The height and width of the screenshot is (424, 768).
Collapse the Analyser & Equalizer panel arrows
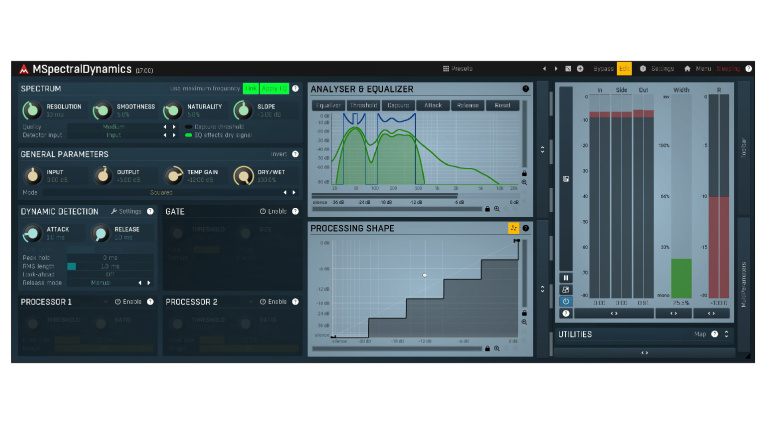(542, 150)
